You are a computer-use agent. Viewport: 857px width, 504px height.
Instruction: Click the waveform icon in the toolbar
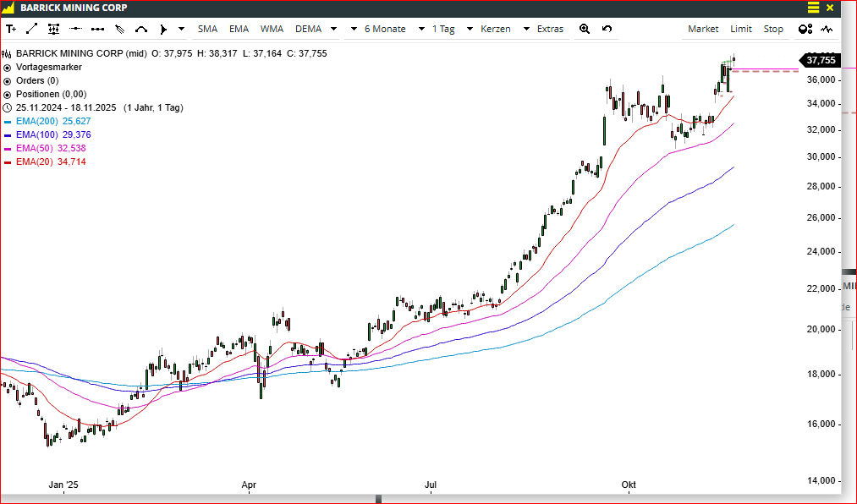coord(827,29)
